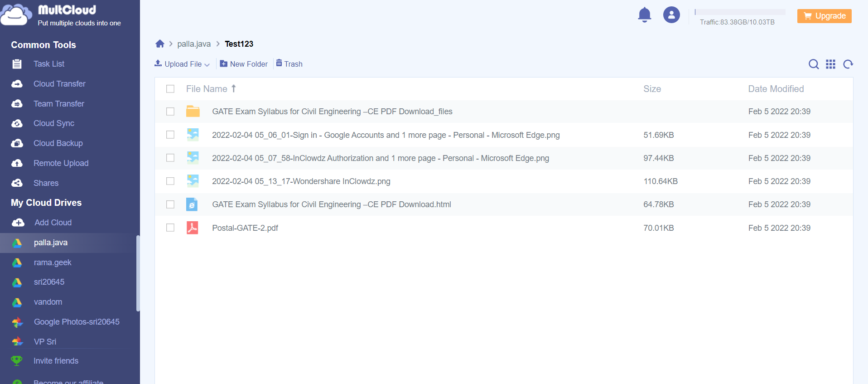Viewport: 868px width, 384px height.
Task: Click the yellow folder icon in GATE files row
Action: tap(193, 112)
